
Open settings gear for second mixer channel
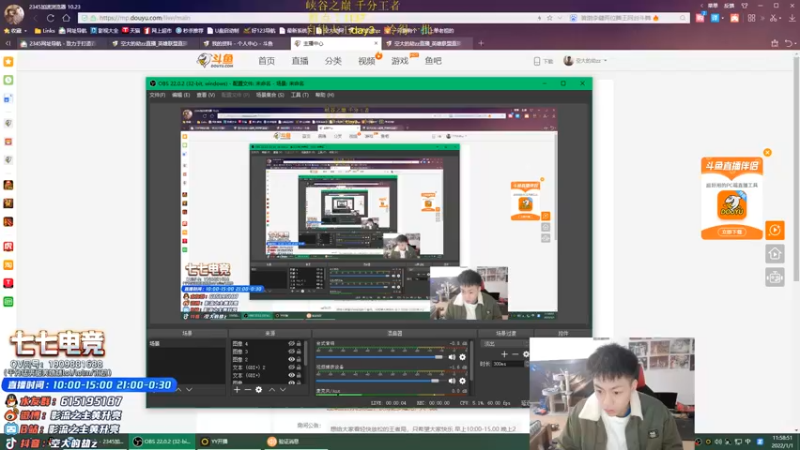point(462,381)
